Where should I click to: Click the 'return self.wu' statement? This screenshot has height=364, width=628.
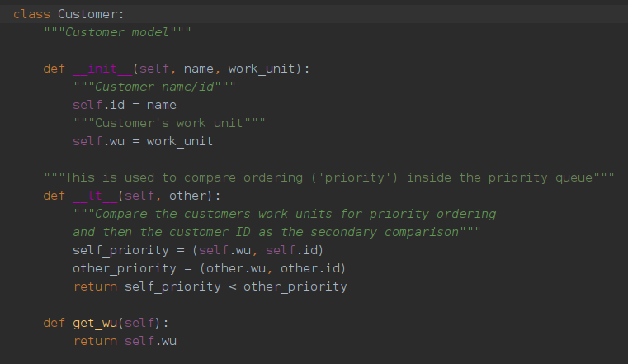(x=125, y=341)
